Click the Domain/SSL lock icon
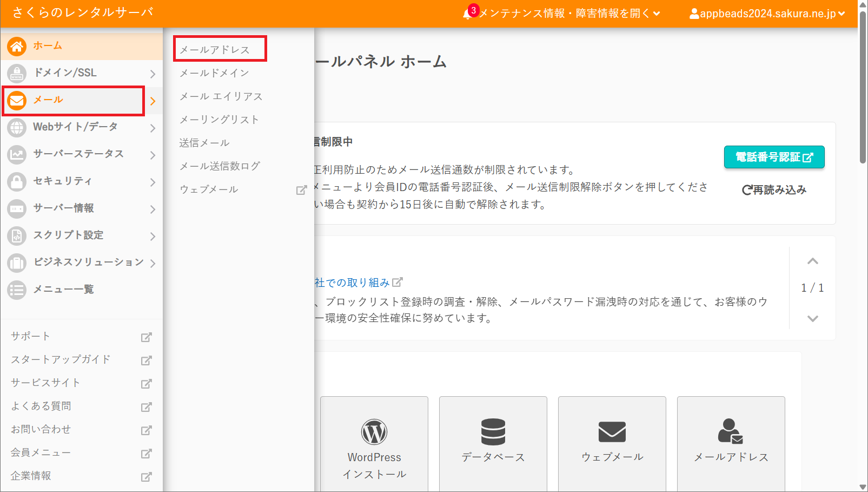This screenshot has height=492, width=868. (x=17, y=74)
